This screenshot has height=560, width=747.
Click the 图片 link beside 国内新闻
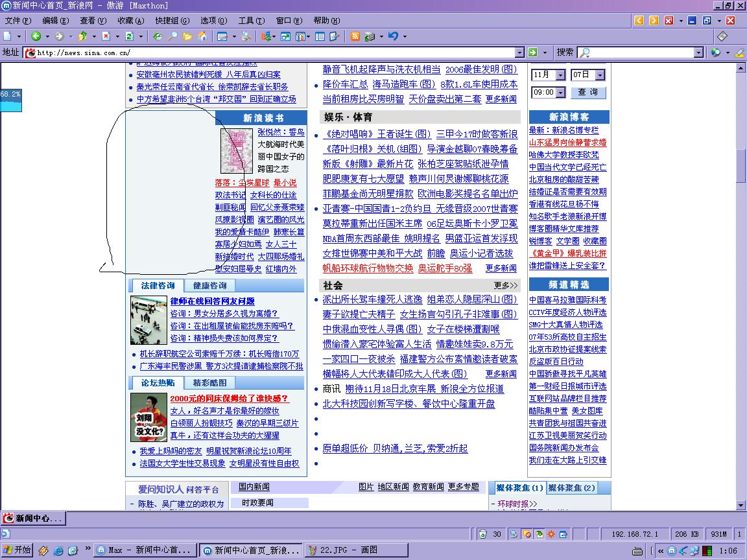click(x=366, y=487)
